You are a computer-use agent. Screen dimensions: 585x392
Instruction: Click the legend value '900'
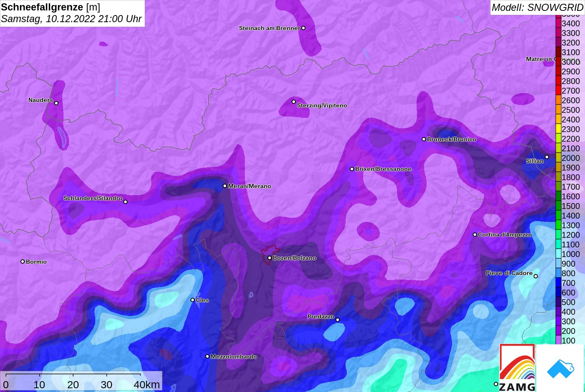coord(568,264)
